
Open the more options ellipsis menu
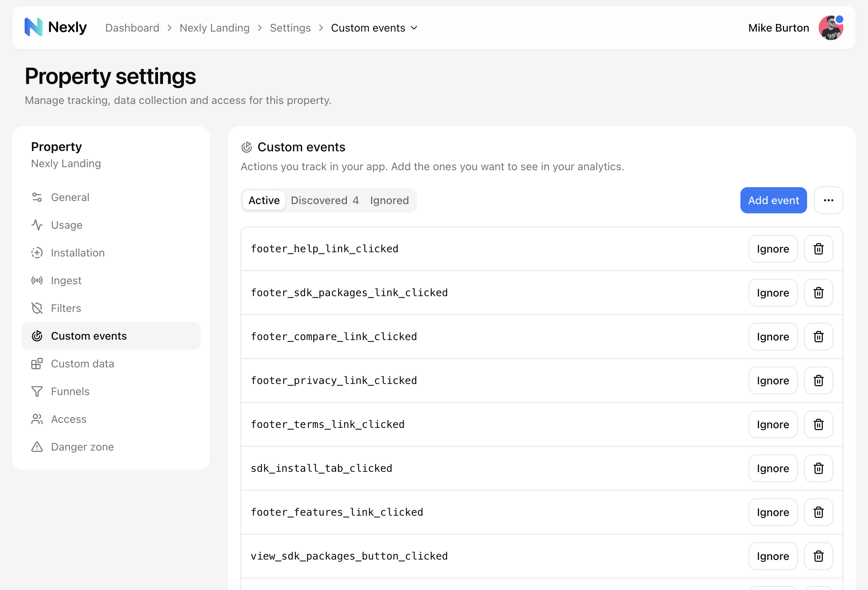coord(828,200)
